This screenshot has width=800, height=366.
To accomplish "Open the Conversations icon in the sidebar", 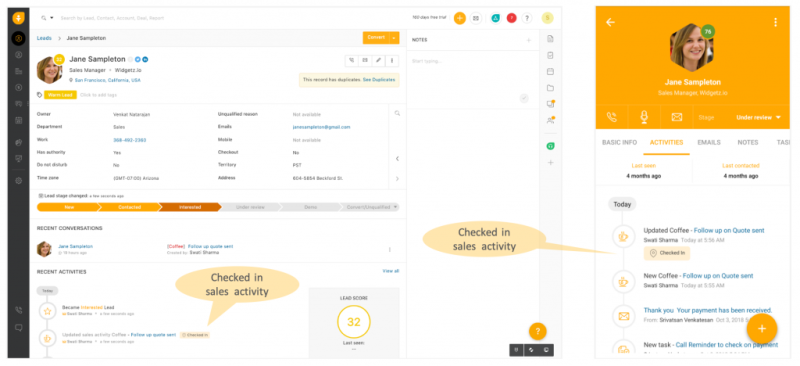I will [x=18, y=104].
